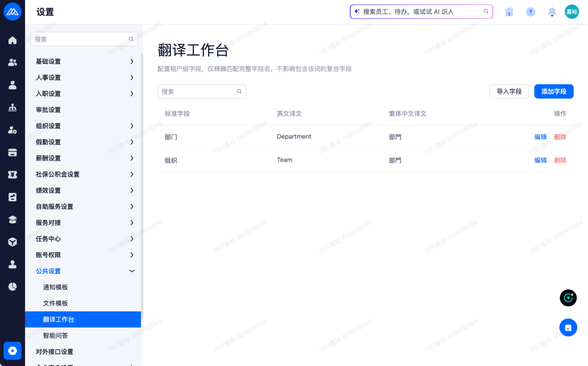
Task: Expand 假勤设置 chevron
Action: tap(132, 142)
